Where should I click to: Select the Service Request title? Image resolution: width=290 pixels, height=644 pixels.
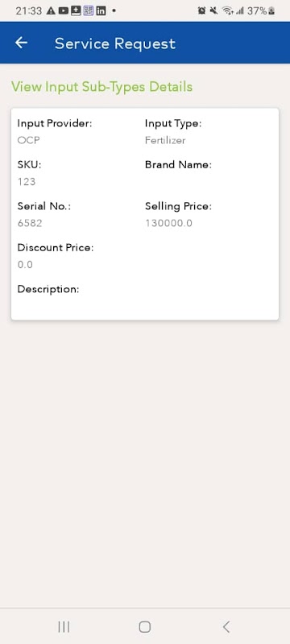tap(115, 43)
